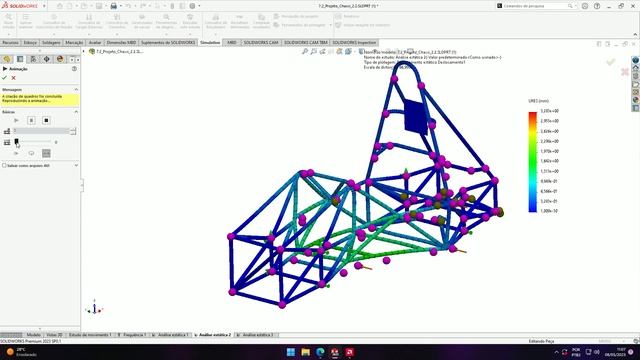
Task: Open the SOLIDWORKS Inspection tab
Action: coord(354,42)
